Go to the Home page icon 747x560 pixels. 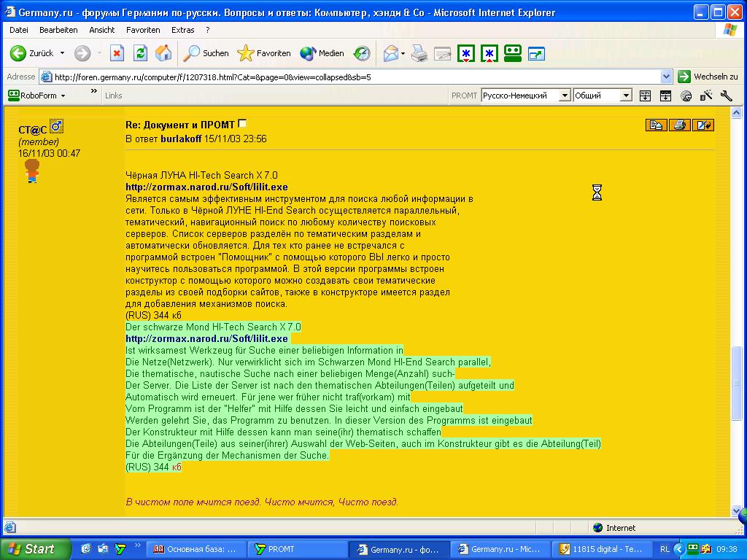163,53
